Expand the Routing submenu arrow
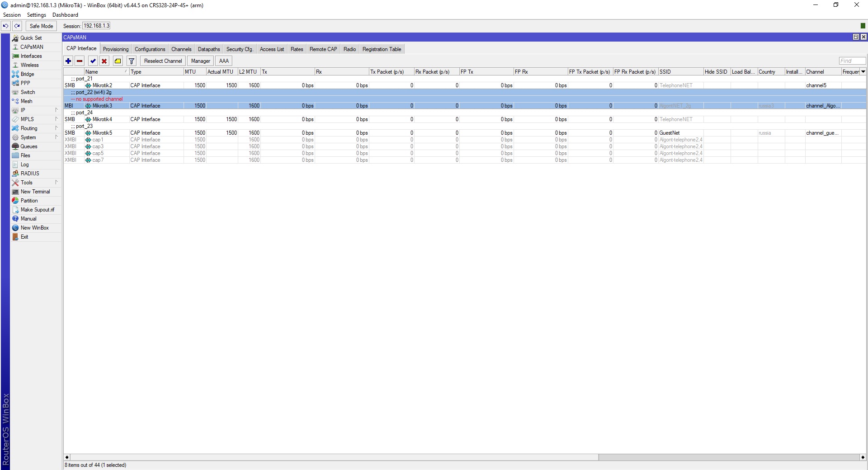 (57, 128)
